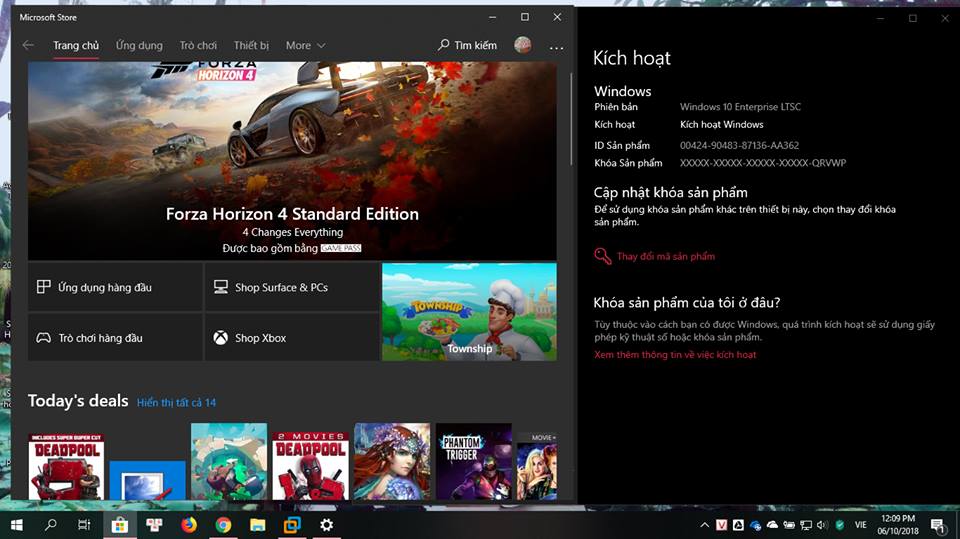The height and width of the screenshot is (539, 960).
Task: Open the green shield security tray icon
Action: [840, 525]
